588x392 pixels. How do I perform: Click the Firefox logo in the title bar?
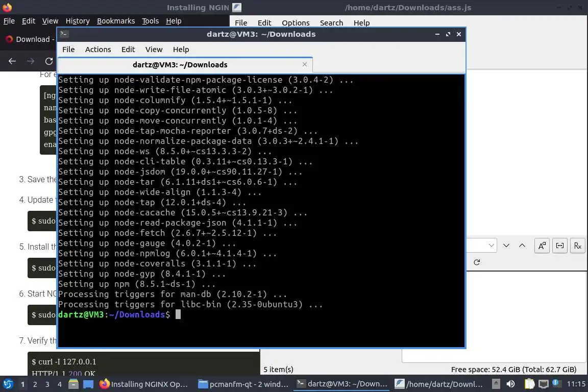(7, 7)
